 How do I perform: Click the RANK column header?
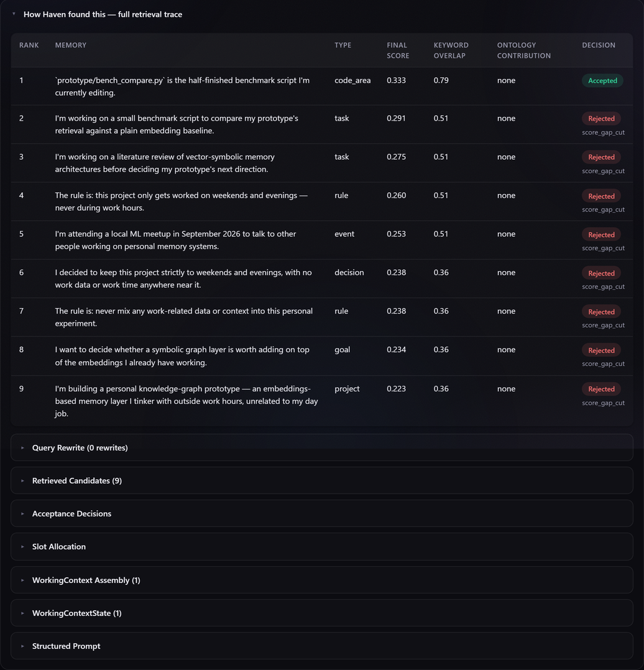coord(29,45)
